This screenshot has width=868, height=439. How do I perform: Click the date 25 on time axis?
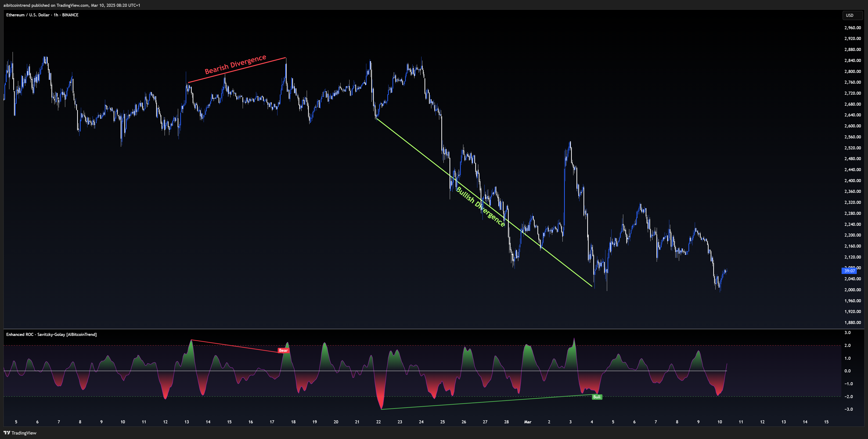[443, 422]
